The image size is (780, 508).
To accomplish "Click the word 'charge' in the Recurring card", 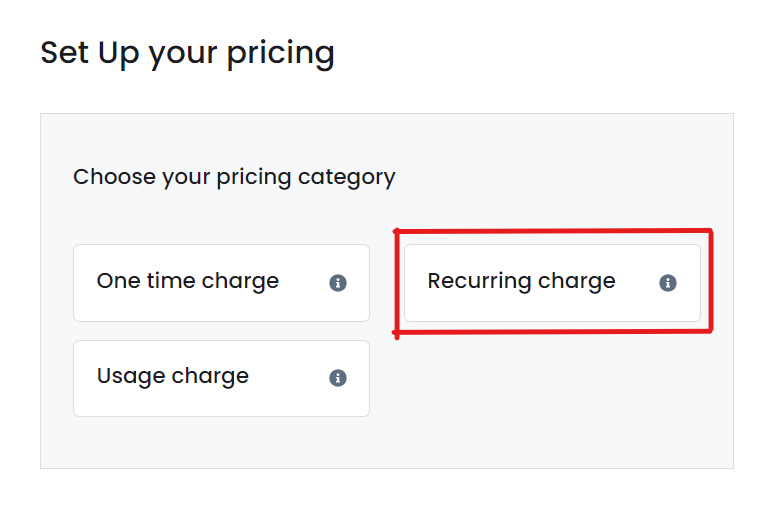I will click(x=577, y=283).
